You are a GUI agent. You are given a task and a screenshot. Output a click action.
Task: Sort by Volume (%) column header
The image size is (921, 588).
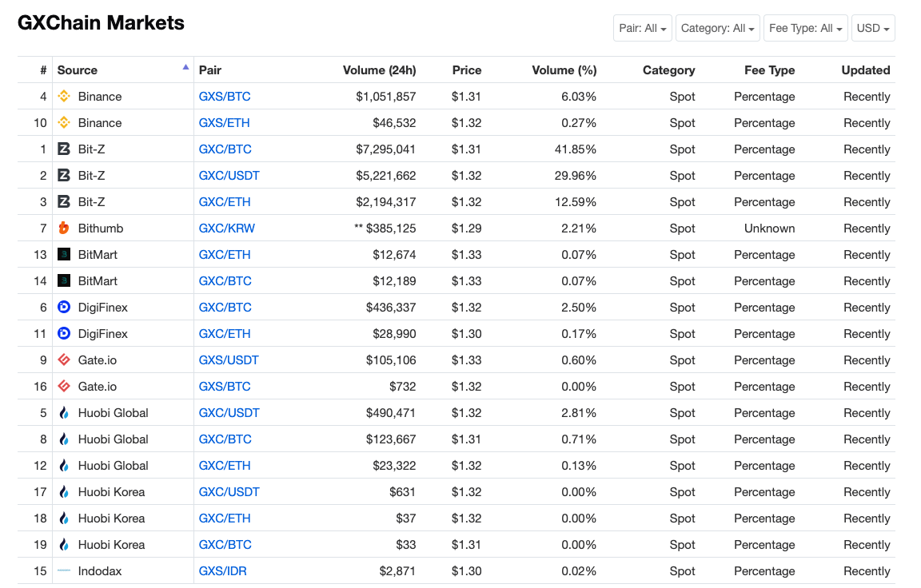pyautogui.click(x=564, y=70)
